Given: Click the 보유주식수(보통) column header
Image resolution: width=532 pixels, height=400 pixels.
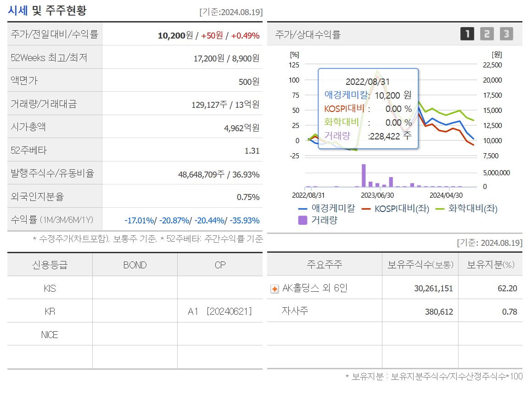Looking at the screenshot, I should click(x=420, y=264).
